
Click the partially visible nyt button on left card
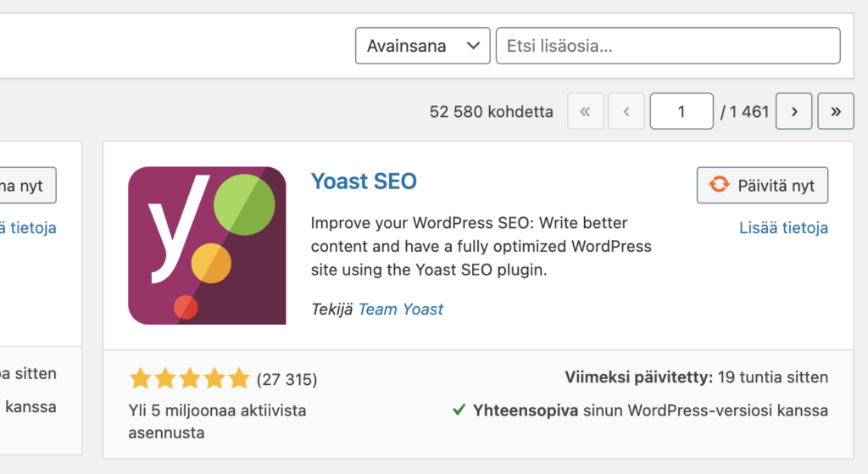(28, 185)
